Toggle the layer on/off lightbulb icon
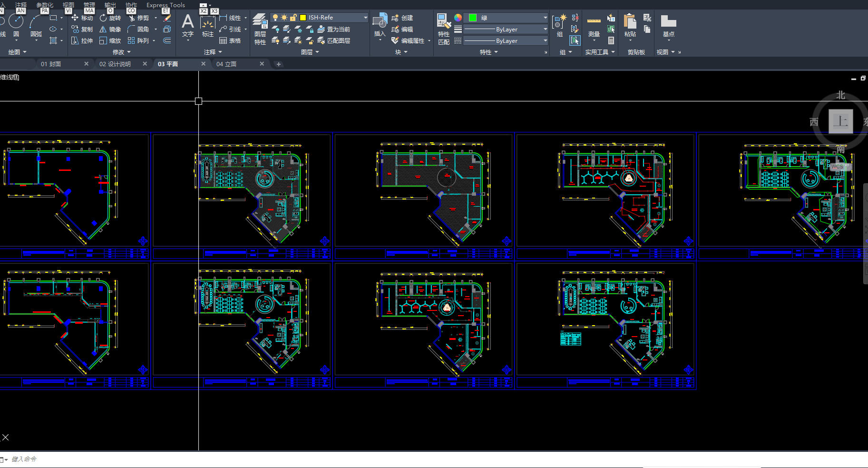 (x=275, y=18)
